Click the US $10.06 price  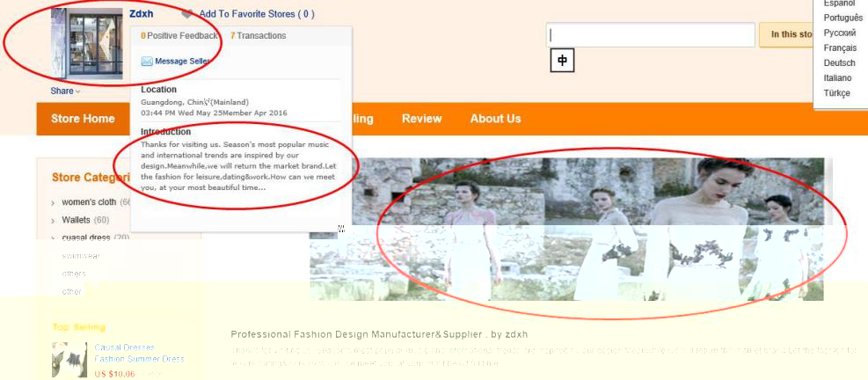pyautogui.click(x=114, y=374)
